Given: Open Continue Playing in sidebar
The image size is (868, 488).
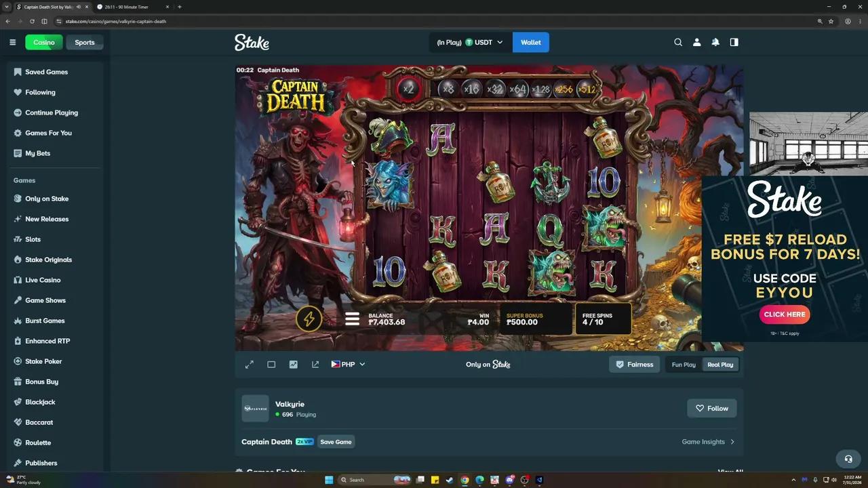Looking at the screenshot, I should pyautogui.click(x=55, y=113).
